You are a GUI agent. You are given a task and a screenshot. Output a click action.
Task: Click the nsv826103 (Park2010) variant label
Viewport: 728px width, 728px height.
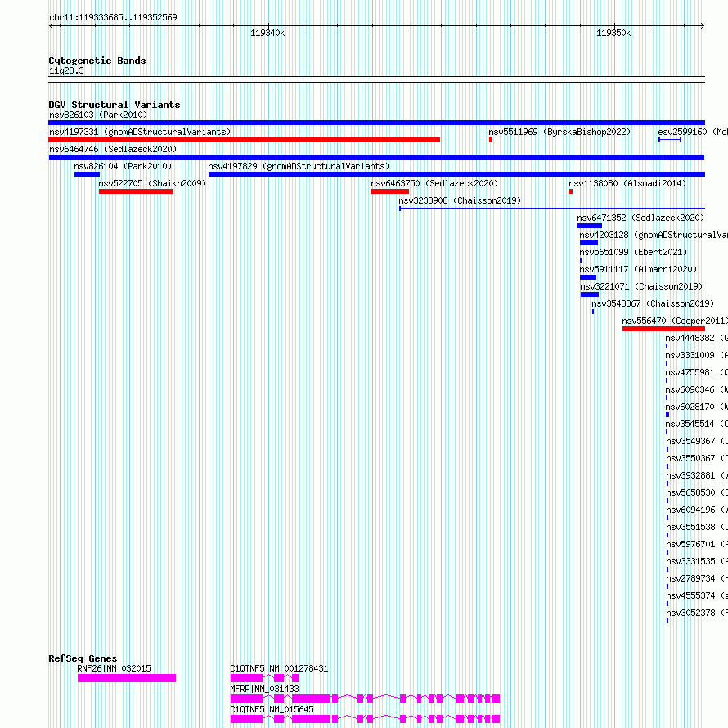pos(98,115)
